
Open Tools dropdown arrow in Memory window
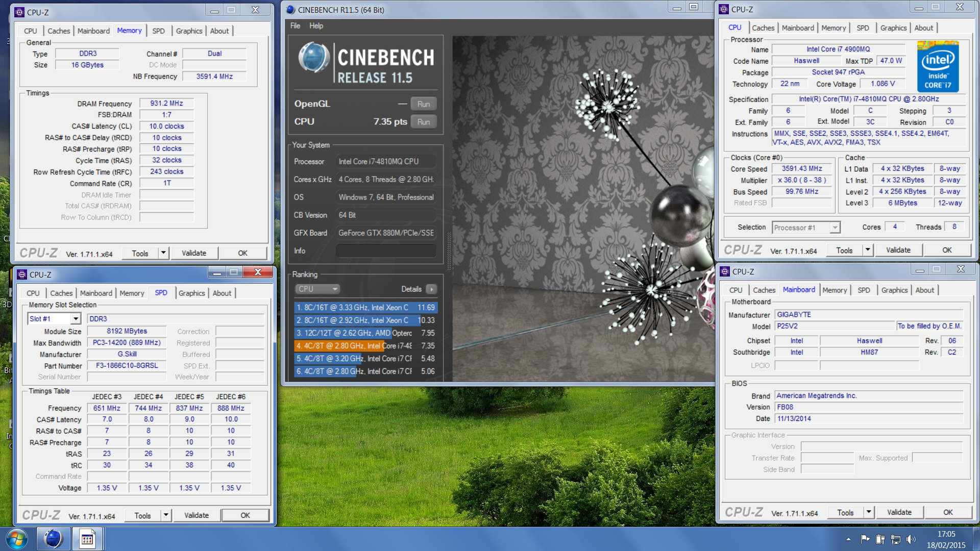163,253
